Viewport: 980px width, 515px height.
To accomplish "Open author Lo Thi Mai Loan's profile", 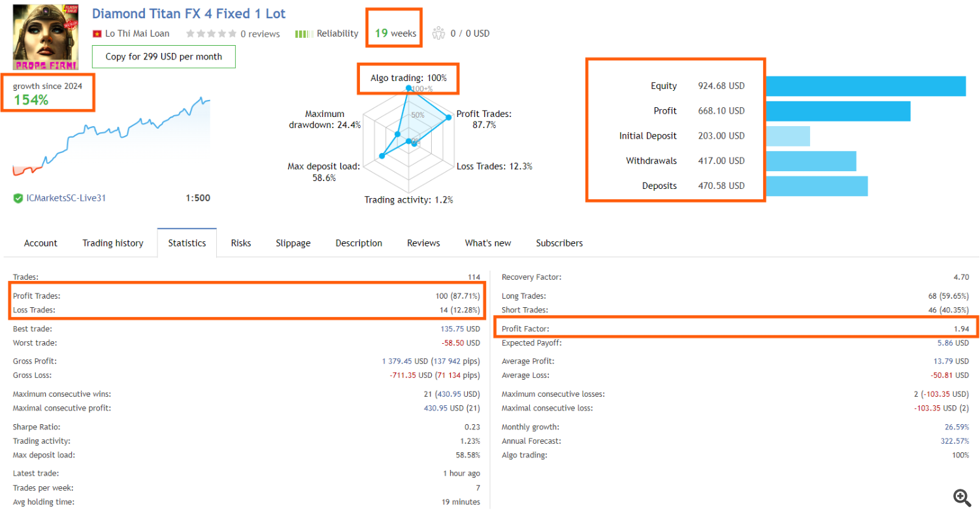I will click(138, 33).
